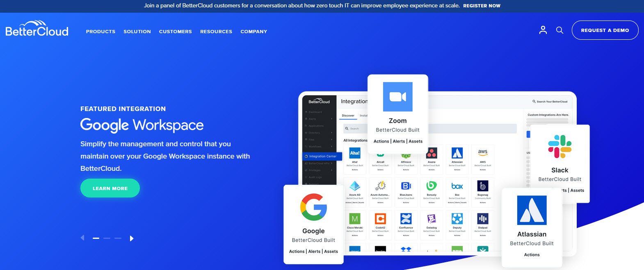The height and width of the screenshot is (270, 644).
Task: Open the Customers menu
Action: coord(175,32)
